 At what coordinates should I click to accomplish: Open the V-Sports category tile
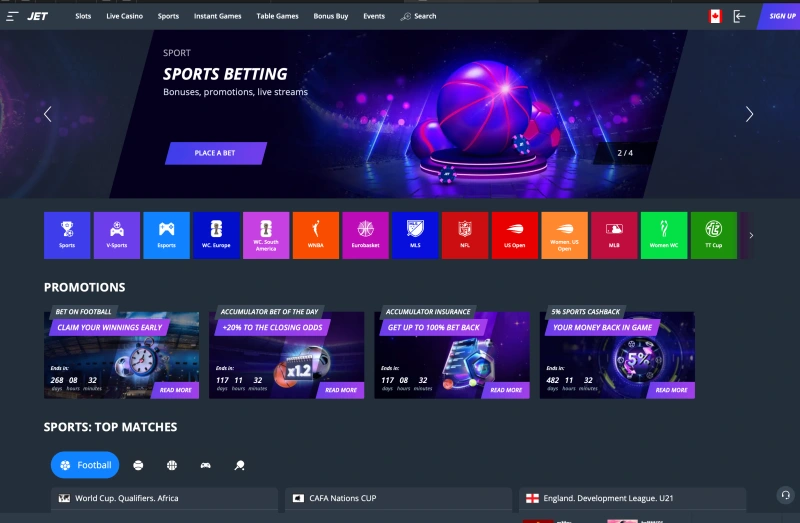[116, 235]
